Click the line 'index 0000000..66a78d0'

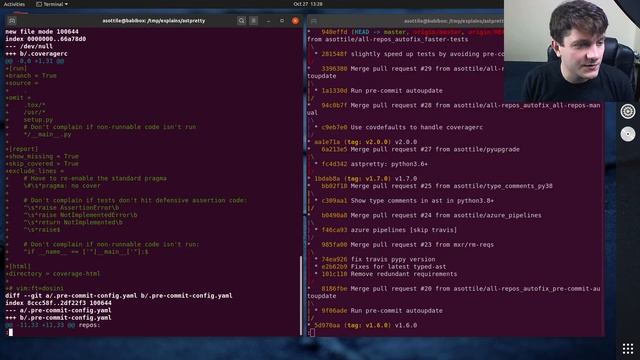pyautogui.click(x=46, y=39)
